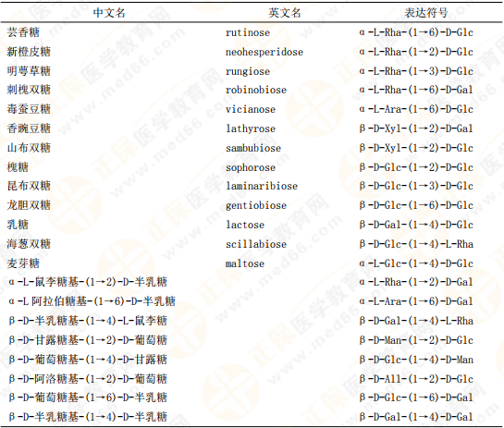Select the neohesperidose cell
Screen dimensions: 504x428
[264, 52]
